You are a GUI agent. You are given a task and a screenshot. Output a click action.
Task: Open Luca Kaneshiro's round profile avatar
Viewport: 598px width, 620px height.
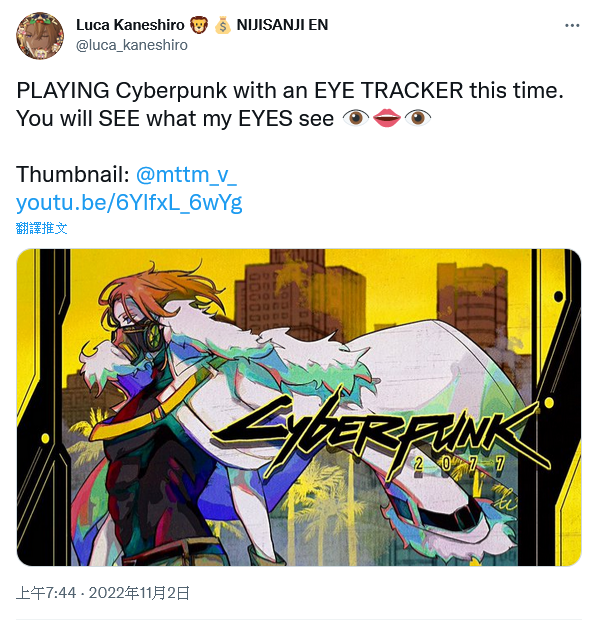pos(40,35)
